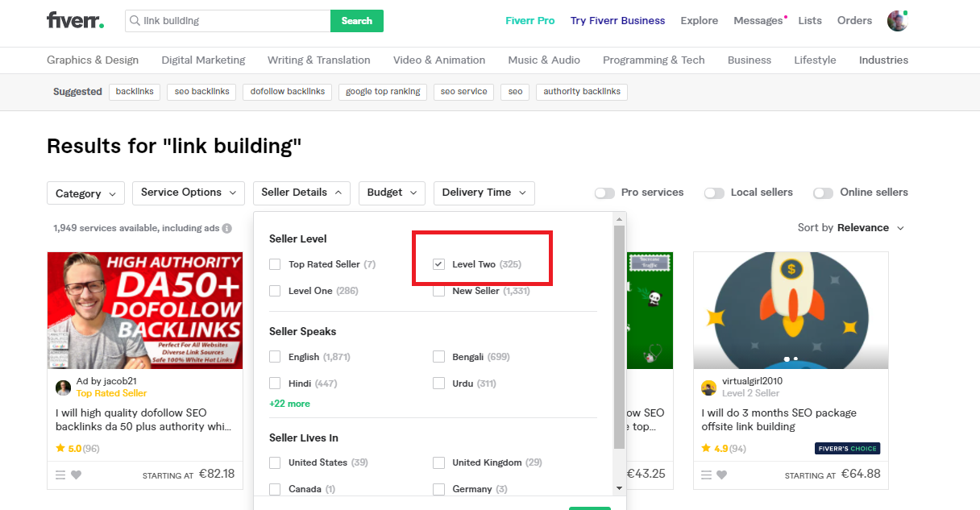The height and width of the screenshot is (510, 980).
Task: Click star rating on jacob21 gig
Action: click(x=77, y=449)
